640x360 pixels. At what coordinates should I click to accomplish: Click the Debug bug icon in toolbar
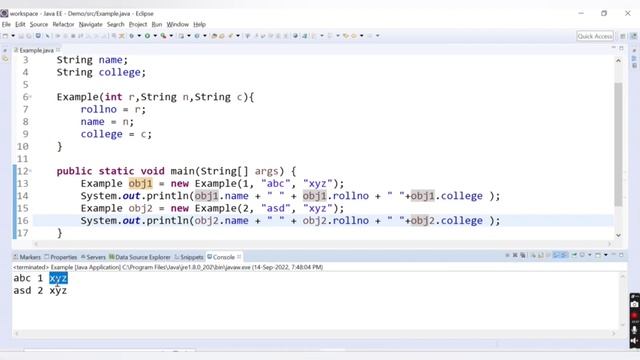pos(131,36)
